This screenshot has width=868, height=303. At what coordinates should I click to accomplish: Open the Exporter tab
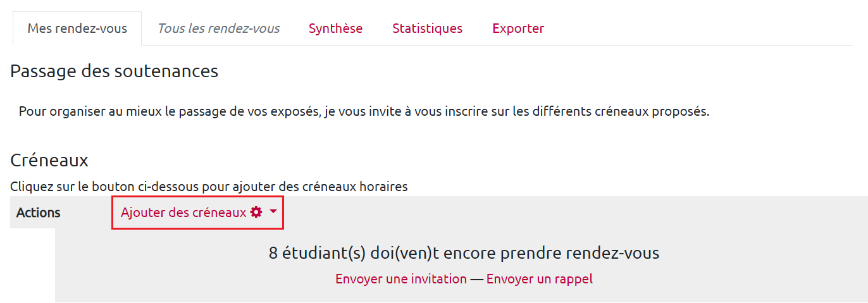[518, 28]
